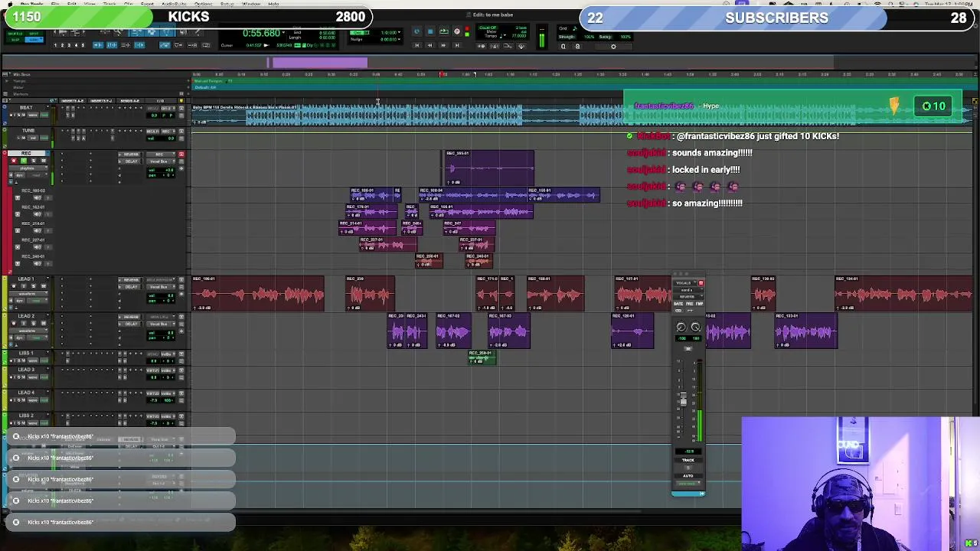The width and height of the screenshot is (980, 551).
Task: Open the DELAY send on LEAD 2
Action: click(x=131, y=324)
